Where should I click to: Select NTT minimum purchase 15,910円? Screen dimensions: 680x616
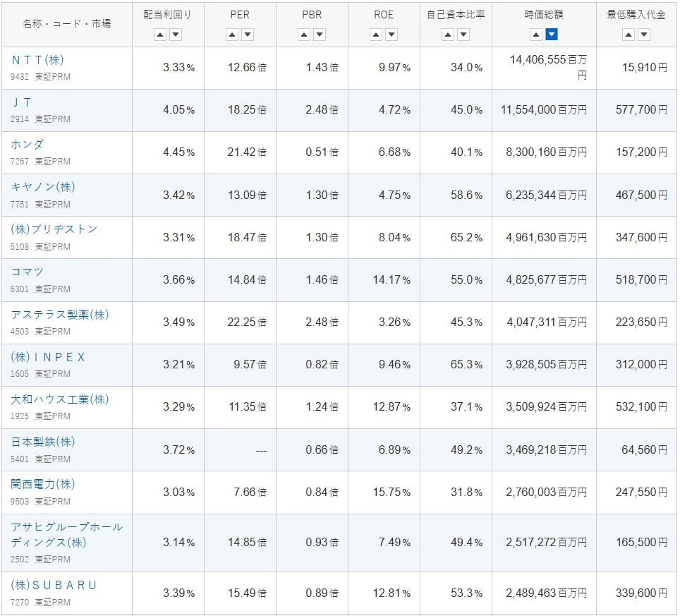click(645, 68)
